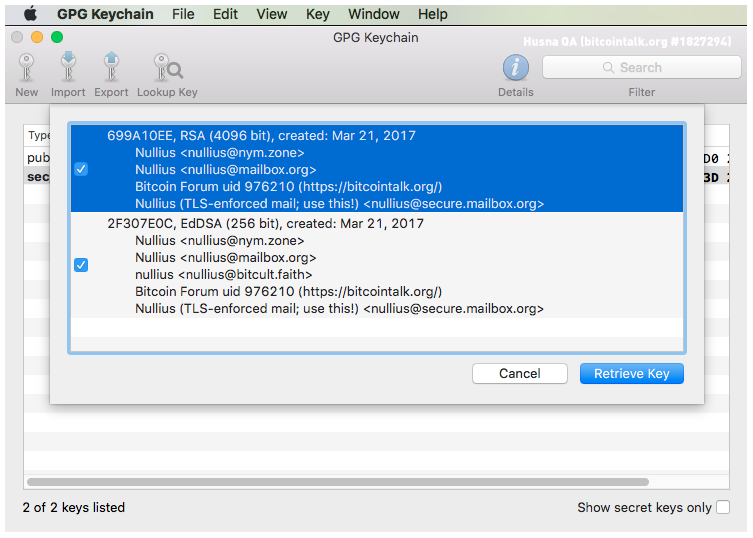
Task: Click the Retrieve Key button
Action: pyautogui.click(x=632, y=373)
